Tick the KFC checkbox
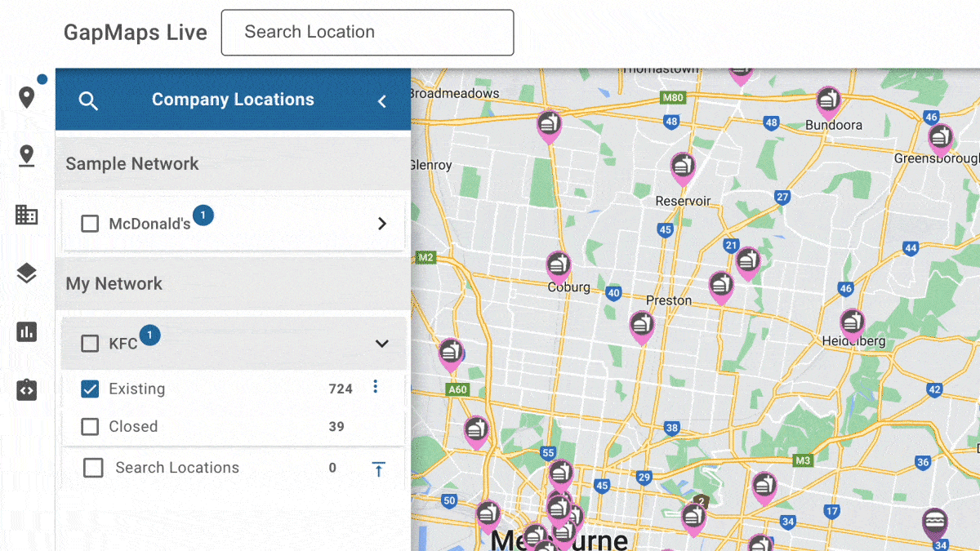This screenshot has width=980, height=551. click(x=90, y=344)
